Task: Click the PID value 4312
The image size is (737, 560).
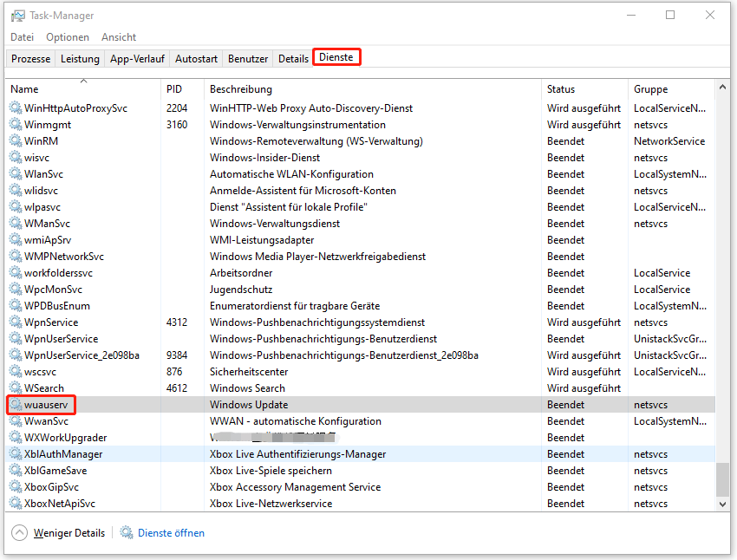Action: (177, 322)
